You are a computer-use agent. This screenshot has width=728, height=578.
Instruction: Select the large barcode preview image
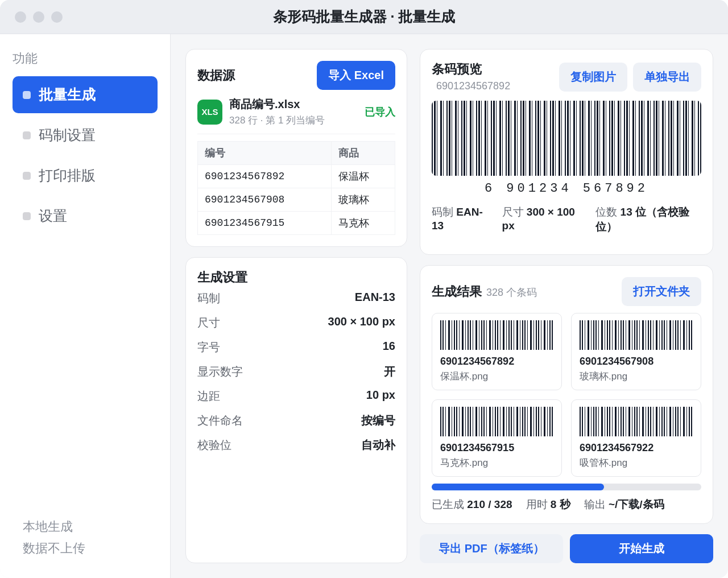click(566, 138)
